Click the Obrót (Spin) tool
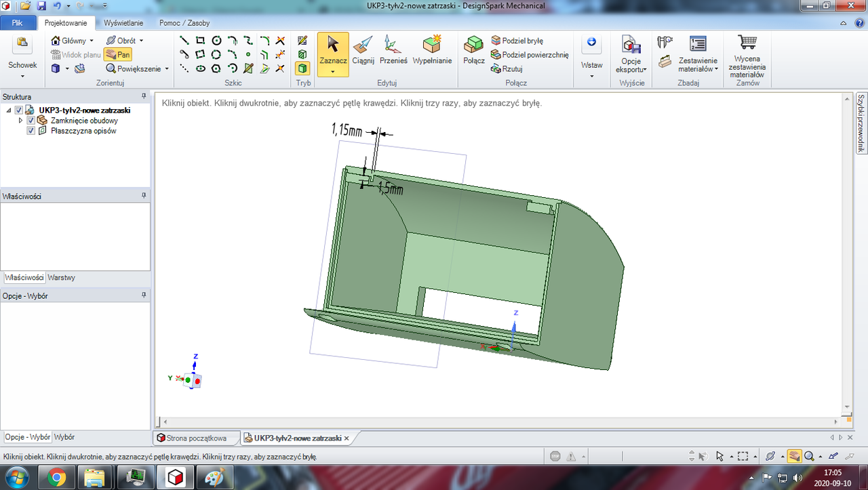 tap(121, 41)
